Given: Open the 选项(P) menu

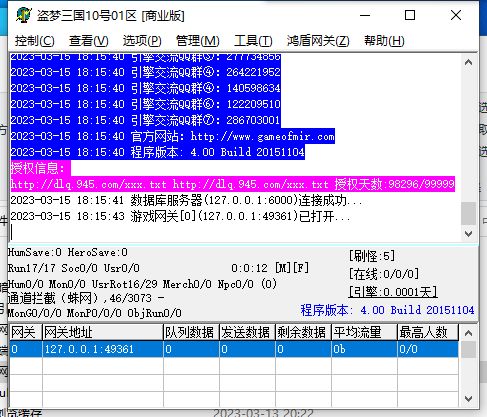Looking at the screenshot, I should (142, 41).
